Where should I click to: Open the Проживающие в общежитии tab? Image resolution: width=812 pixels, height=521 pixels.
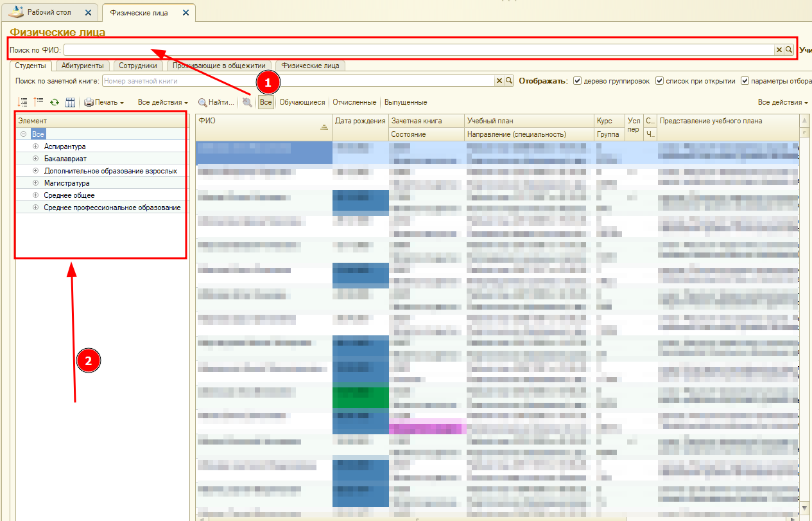(220, 66)
